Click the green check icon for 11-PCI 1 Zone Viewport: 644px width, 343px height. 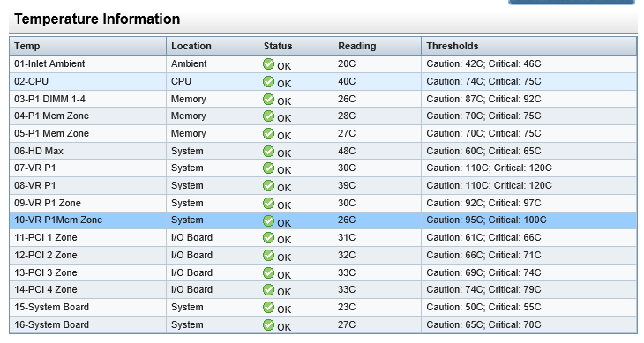(x=268, y=237)
